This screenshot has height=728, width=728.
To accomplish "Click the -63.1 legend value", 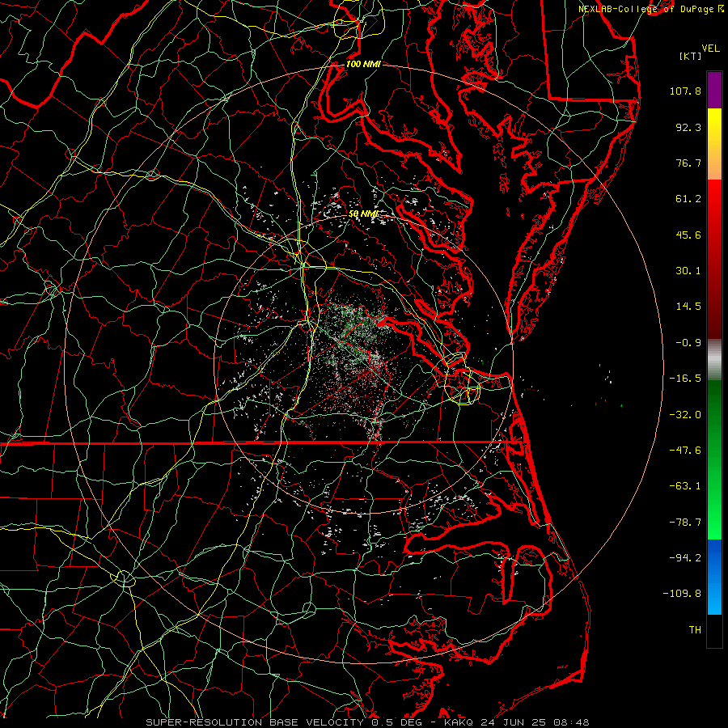I will pyautogui.click(x=685, y=486).
